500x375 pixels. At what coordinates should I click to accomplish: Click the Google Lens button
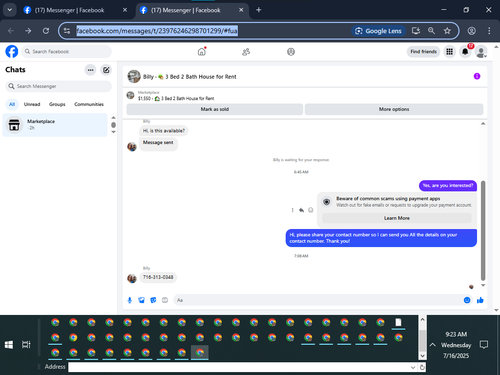click(x=379, y=31)
